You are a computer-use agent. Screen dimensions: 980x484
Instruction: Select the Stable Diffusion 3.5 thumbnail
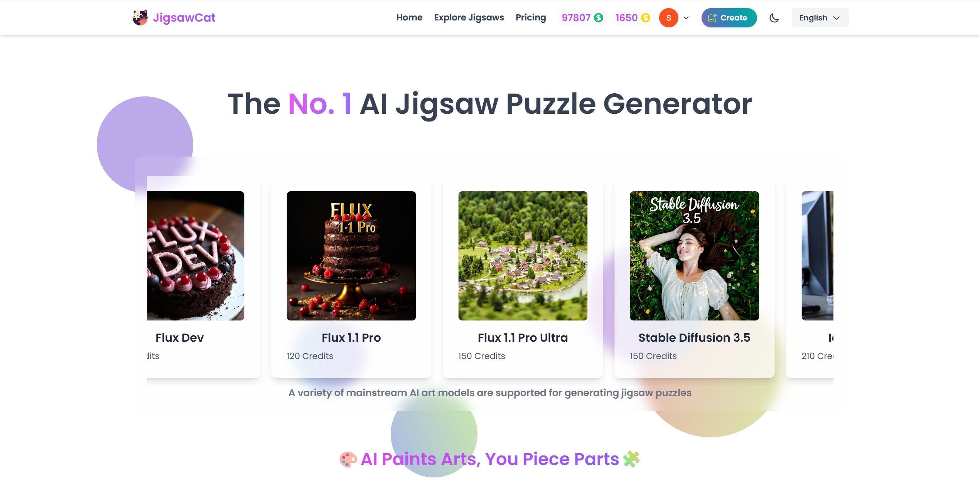click(x=695, y=256)
